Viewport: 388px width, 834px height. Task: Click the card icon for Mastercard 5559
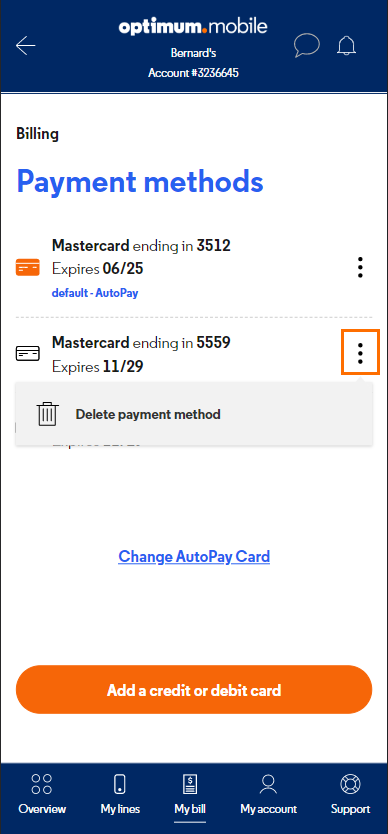click(28, 353)
